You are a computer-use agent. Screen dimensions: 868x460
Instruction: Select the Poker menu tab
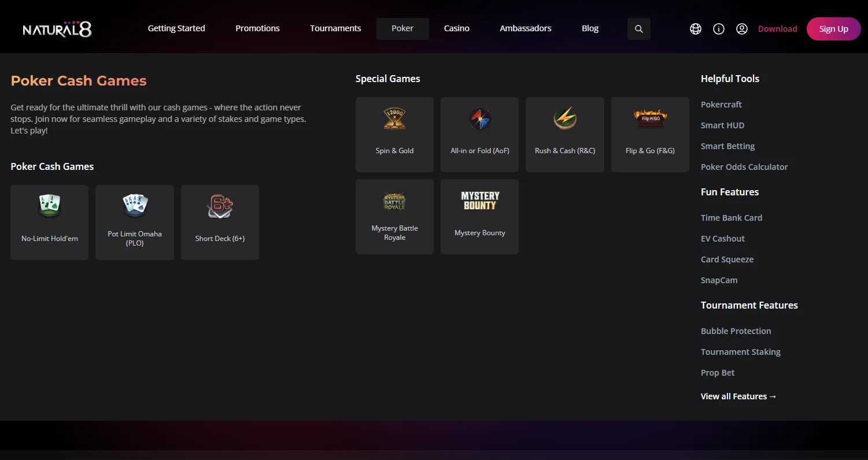click(402, 29)
